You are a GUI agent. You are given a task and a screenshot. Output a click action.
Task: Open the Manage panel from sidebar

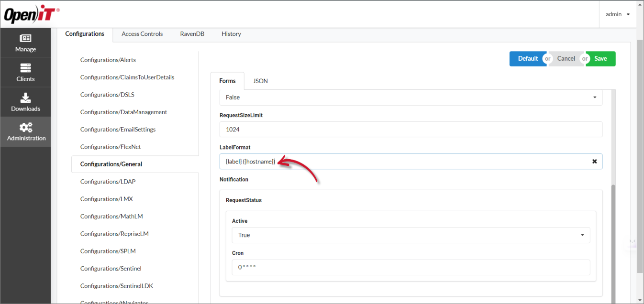point(25,43)
